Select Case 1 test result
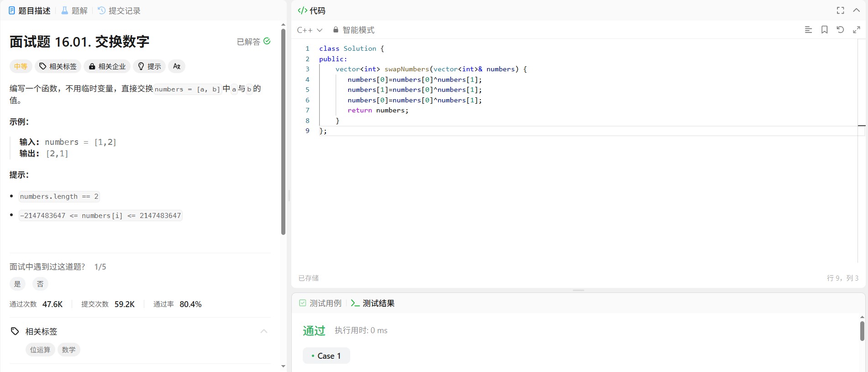Viewport: 868px width, 372px height. click(326, 356)
